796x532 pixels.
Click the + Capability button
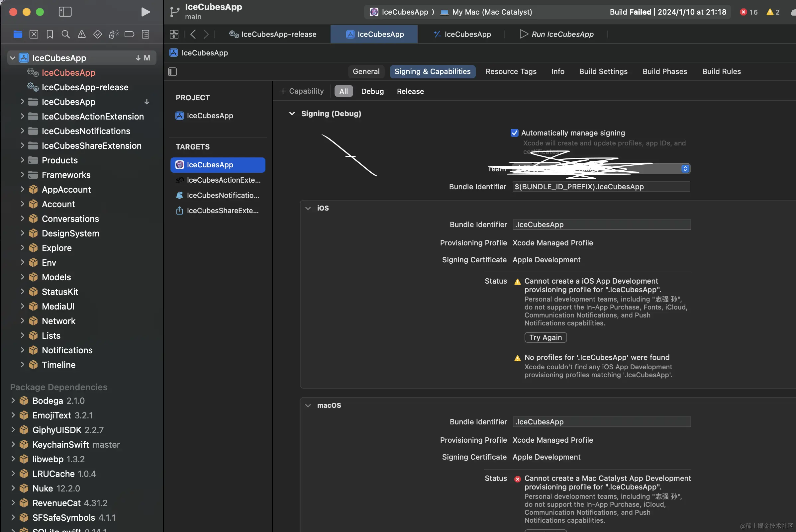(x=301, y=91)
